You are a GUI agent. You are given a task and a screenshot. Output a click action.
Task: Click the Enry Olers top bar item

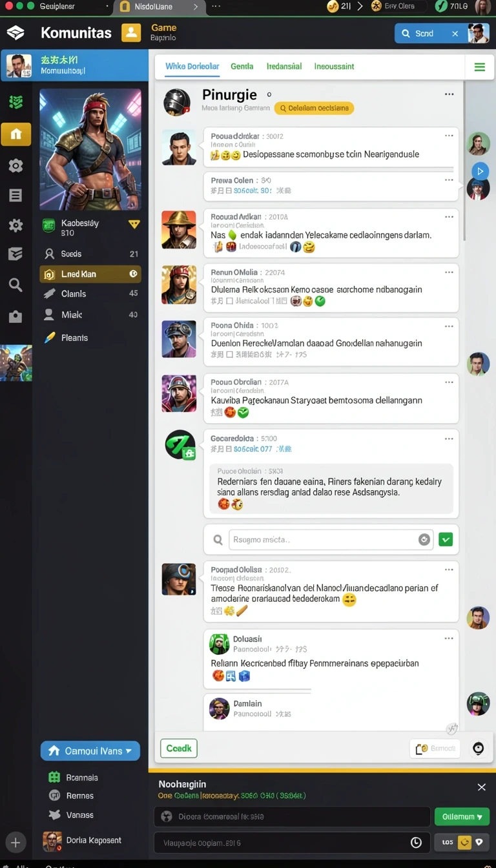398,6
